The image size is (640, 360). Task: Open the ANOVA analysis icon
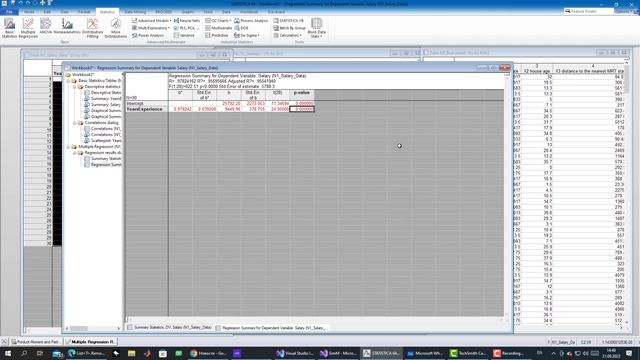tap(46, 27)
